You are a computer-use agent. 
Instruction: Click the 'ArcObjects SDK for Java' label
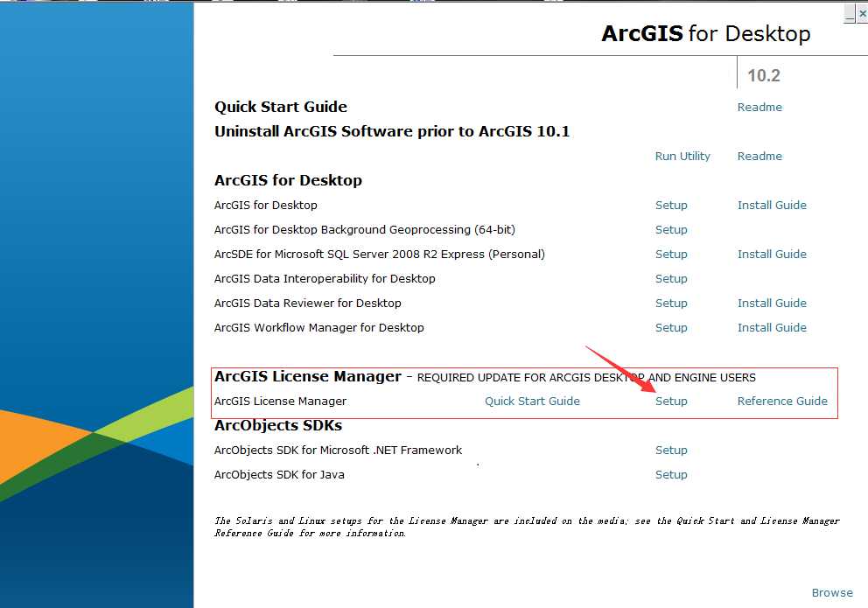[279, 475]
